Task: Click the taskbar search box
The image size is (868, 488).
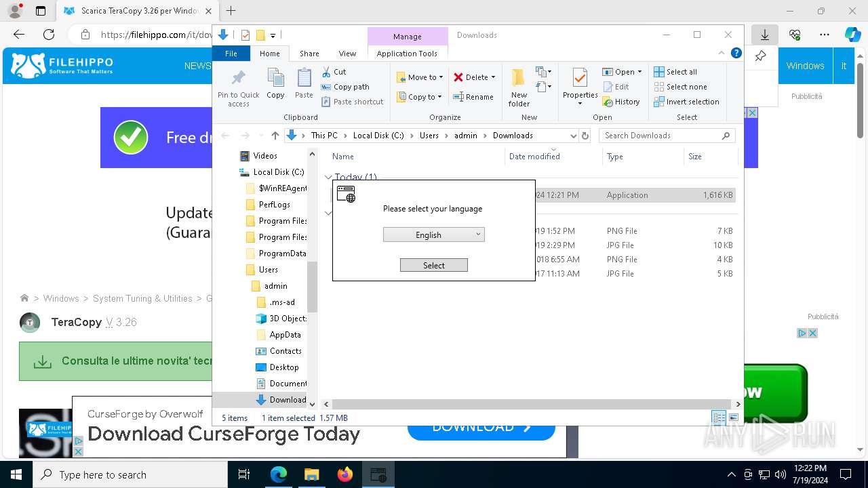Action: click(x=130, y=474)
